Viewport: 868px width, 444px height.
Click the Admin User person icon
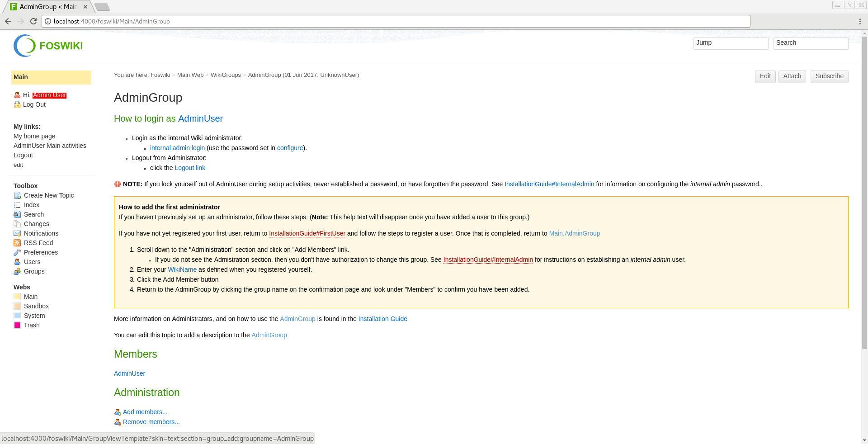point(17,95)
